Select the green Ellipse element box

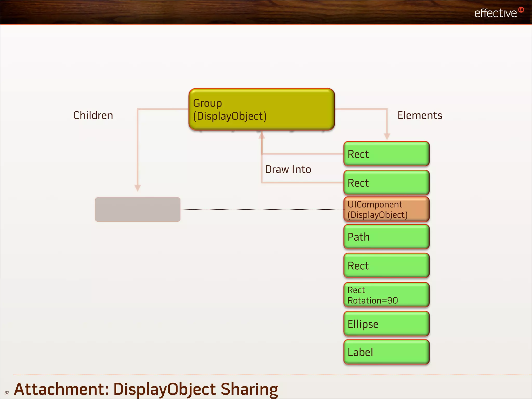tap(386, 324)
